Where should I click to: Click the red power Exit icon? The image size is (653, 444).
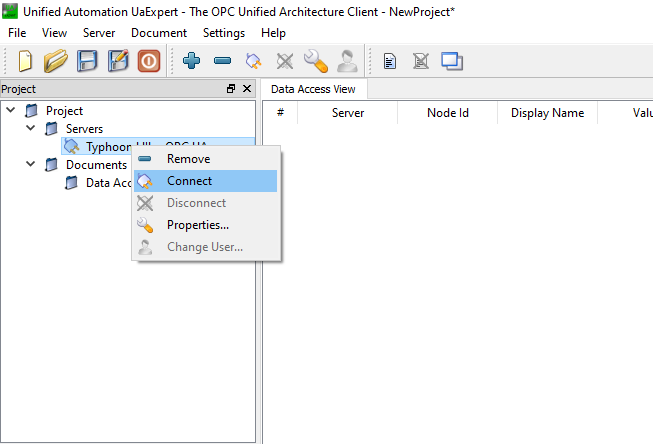coord(148,61)
